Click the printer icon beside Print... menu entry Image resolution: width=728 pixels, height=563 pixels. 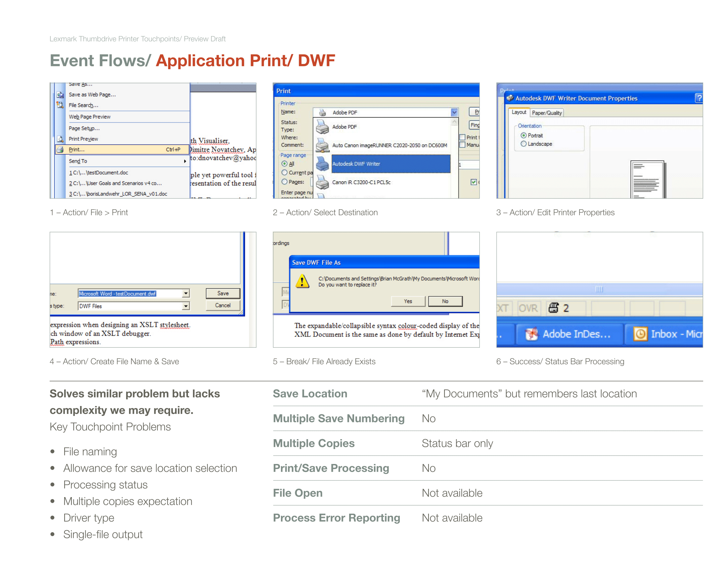point(60,150)
